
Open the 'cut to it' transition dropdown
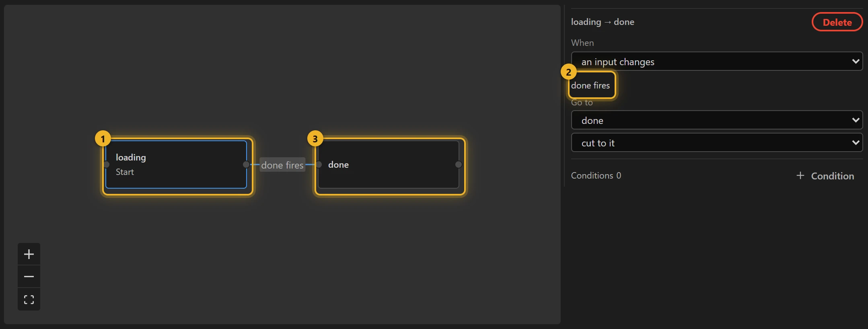[717, 143]
